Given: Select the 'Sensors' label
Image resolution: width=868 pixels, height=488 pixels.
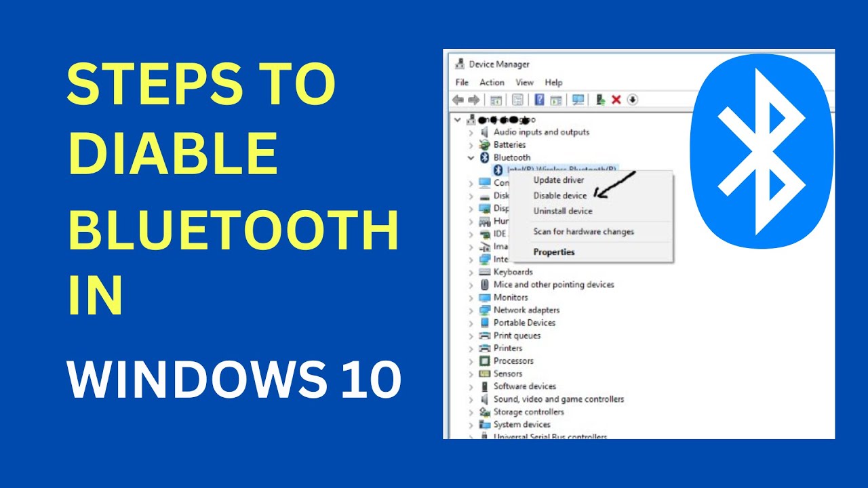Looking at the screenshot, I should coord(508,373).
